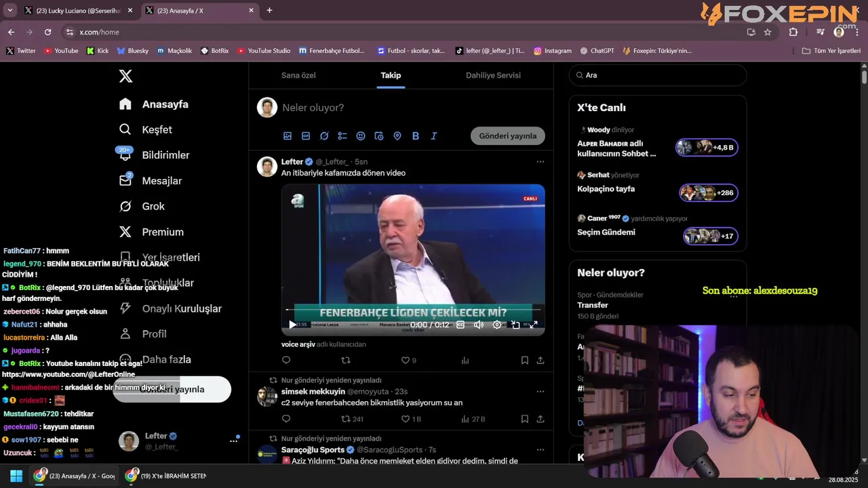Add a GIF to new post
868x488 pixels.
pyautogui.click(x=306, y=136)
